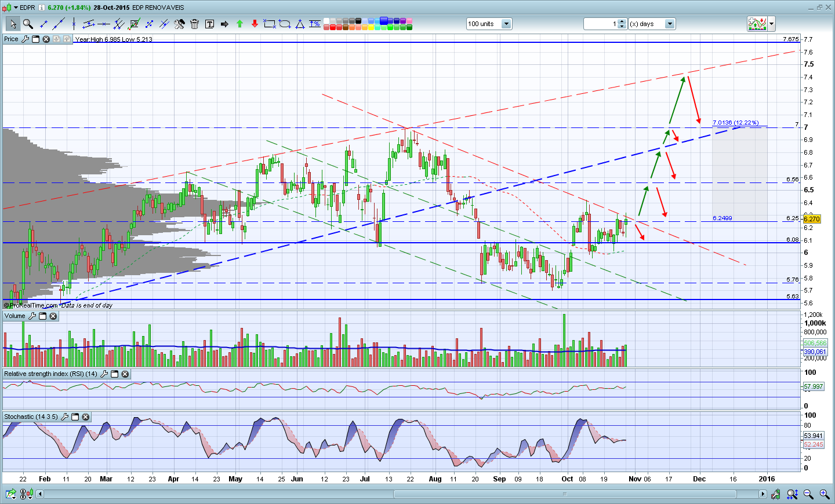
Task: Open the (x) days timeframe dropdown
Action: (x=670, y=24)
